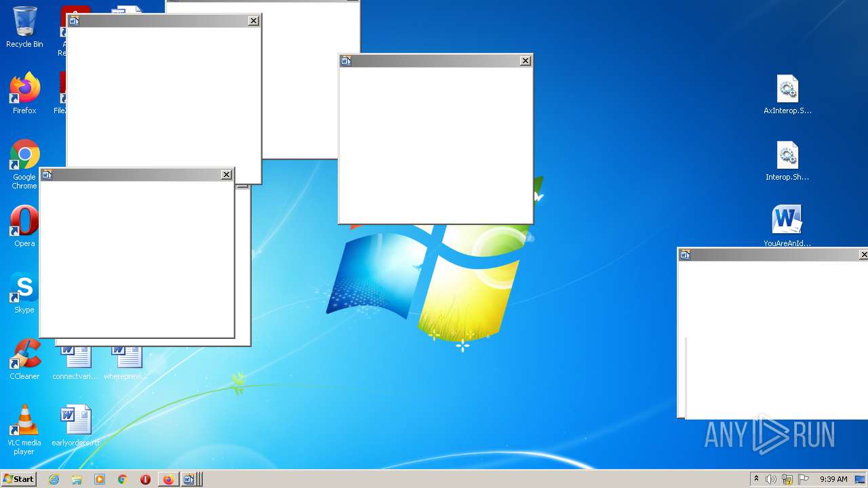Open Windows Media Player from the taskbar
The image size is (868, 488).
[100, 479]
